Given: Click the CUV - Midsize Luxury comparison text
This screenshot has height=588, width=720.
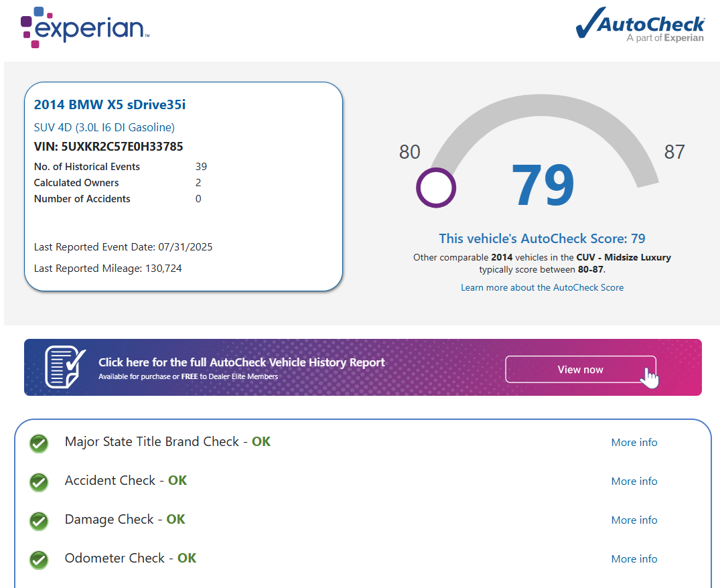Looking at the screenshot, I should point(624,257).
